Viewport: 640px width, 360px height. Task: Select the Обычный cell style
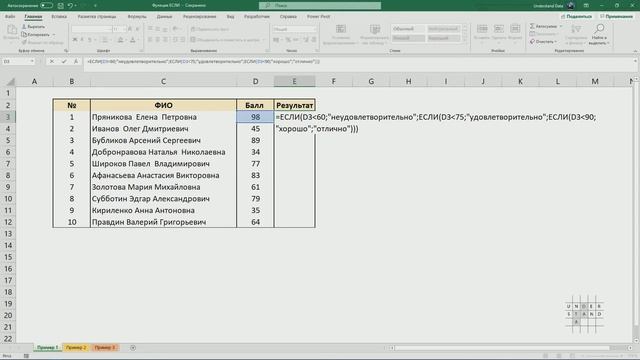408,29
